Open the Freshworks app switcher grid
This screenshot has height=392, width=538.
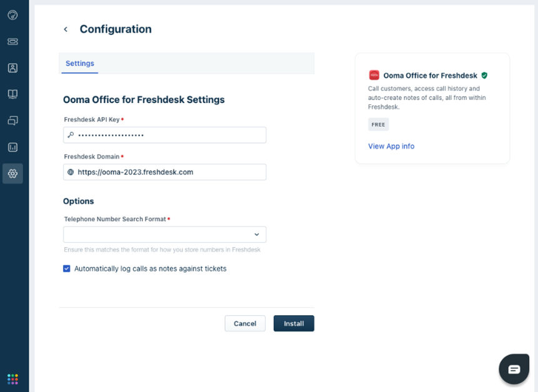(x=12, y=378)
